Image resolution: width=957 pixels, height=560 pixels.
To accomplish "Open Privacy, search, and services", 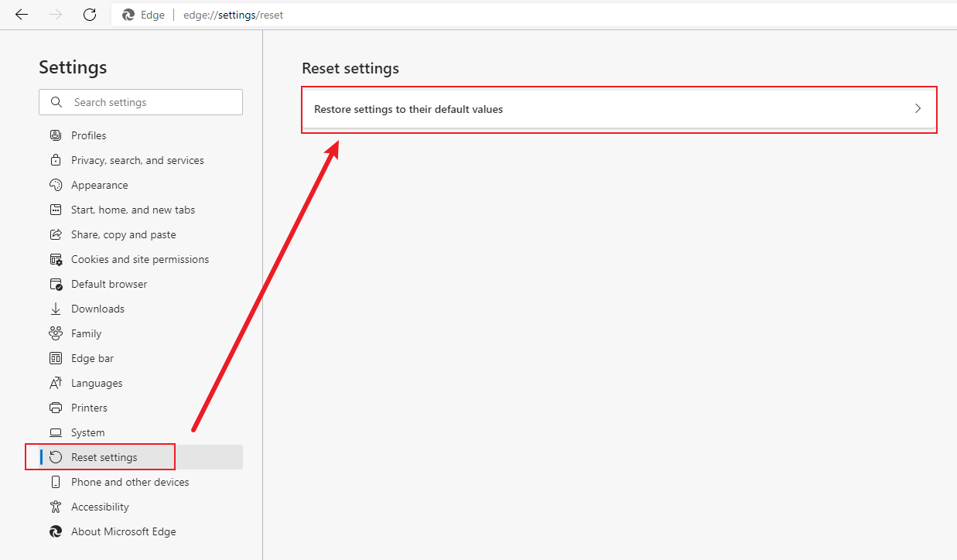I will click(141, 160).
